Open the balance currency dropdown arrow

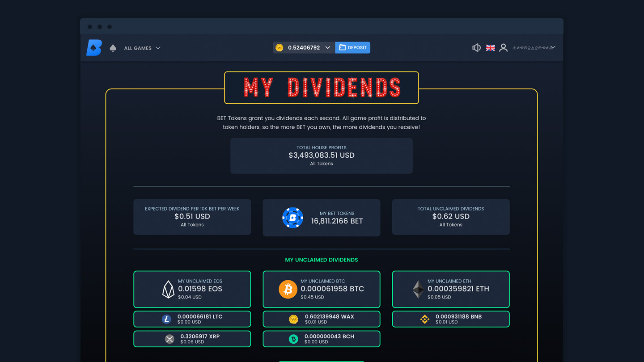pos(328,47)
